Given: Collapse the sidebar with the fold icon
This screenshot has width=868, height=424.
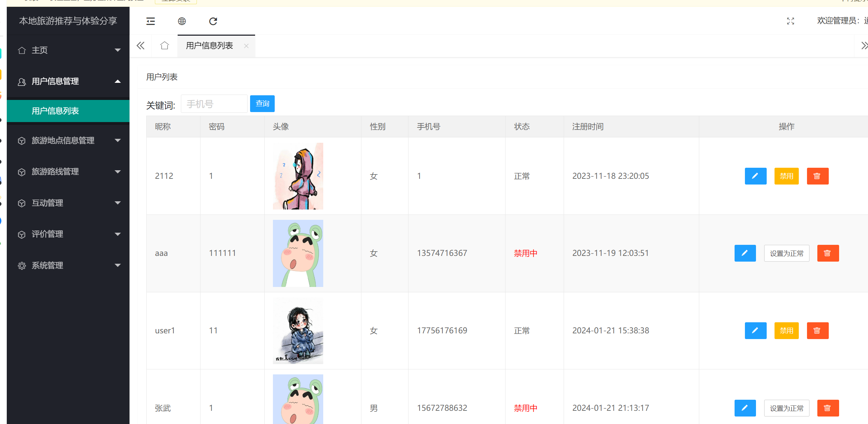Looking at the screenshot, I should click(151, 21).
